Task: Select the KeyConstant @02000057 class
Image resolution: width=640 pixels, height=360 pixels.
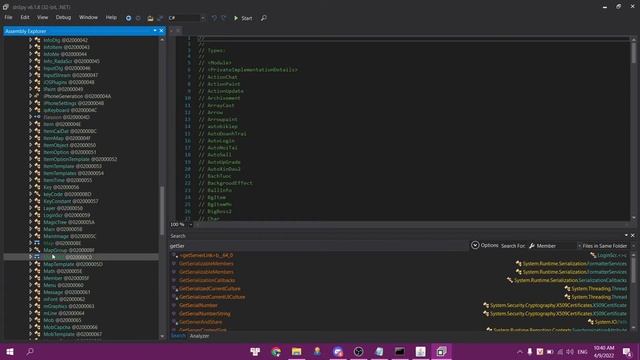Action: coord(71,201)
